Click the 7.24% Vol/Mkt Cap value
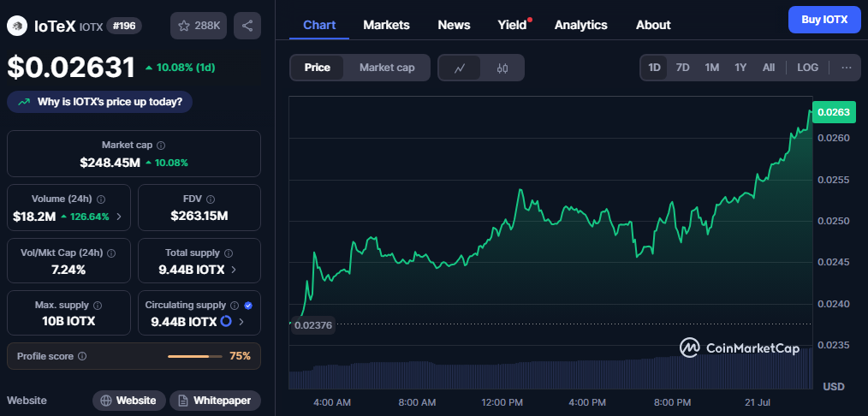The width and height of the screenshot is (868, 416). click(x=68, y=270)
